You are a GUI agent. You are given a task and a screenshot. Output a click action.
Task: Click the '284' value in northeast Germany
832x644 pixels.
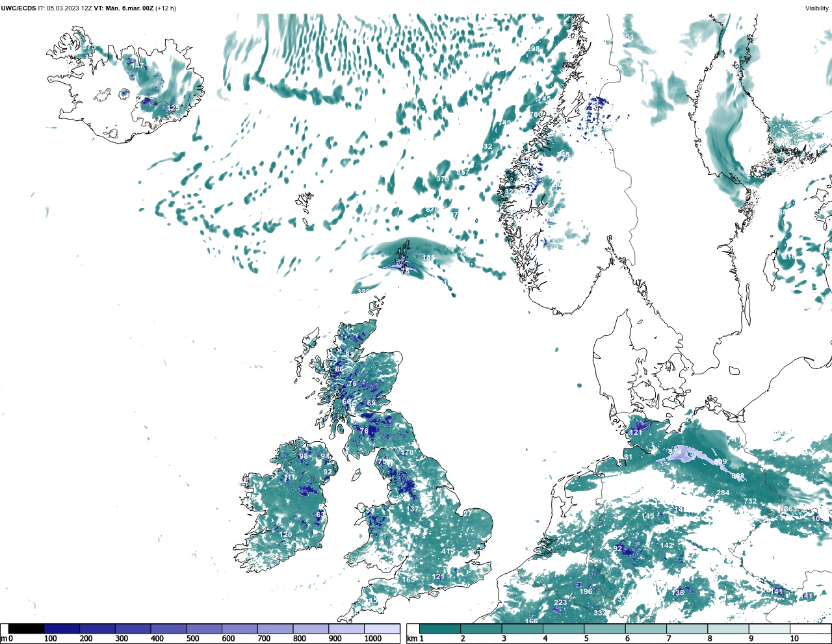(723, 493)
